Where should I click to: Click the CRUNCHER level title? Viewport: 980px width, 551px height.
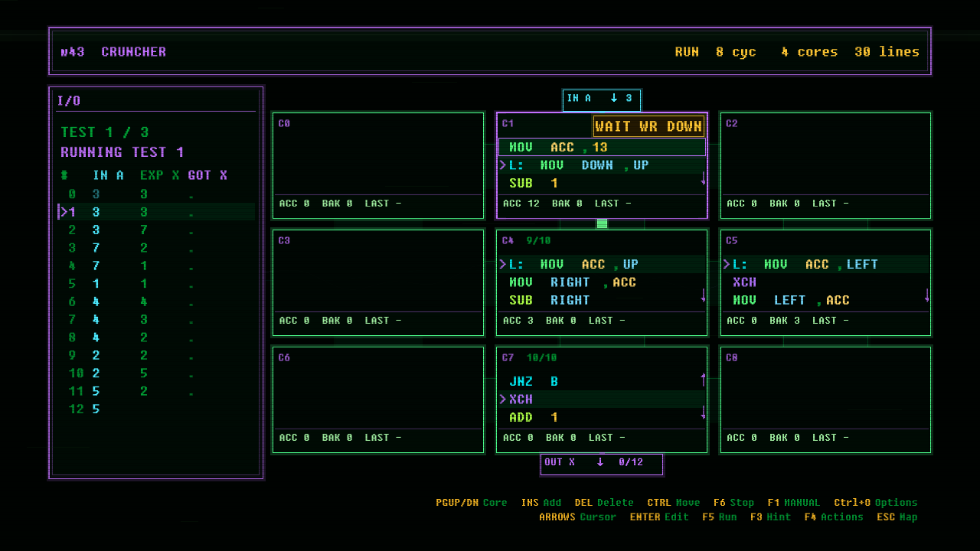click(x=133, y=52)
